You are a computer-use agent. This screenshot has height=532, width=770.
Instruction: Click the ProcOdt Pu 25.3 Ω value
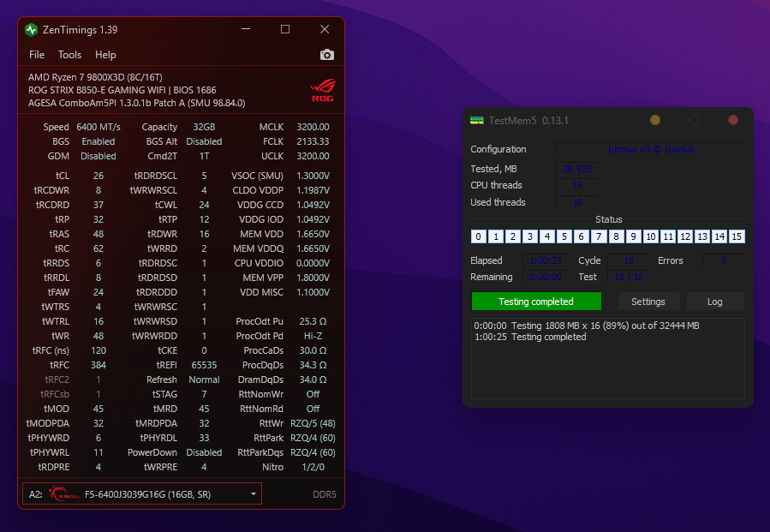[x=313, y=321]
